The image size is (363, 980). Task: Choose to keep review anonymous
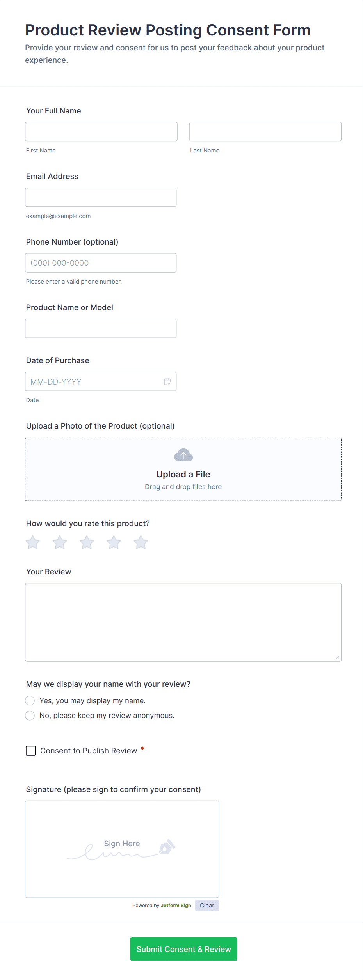[x=30, y=716]
